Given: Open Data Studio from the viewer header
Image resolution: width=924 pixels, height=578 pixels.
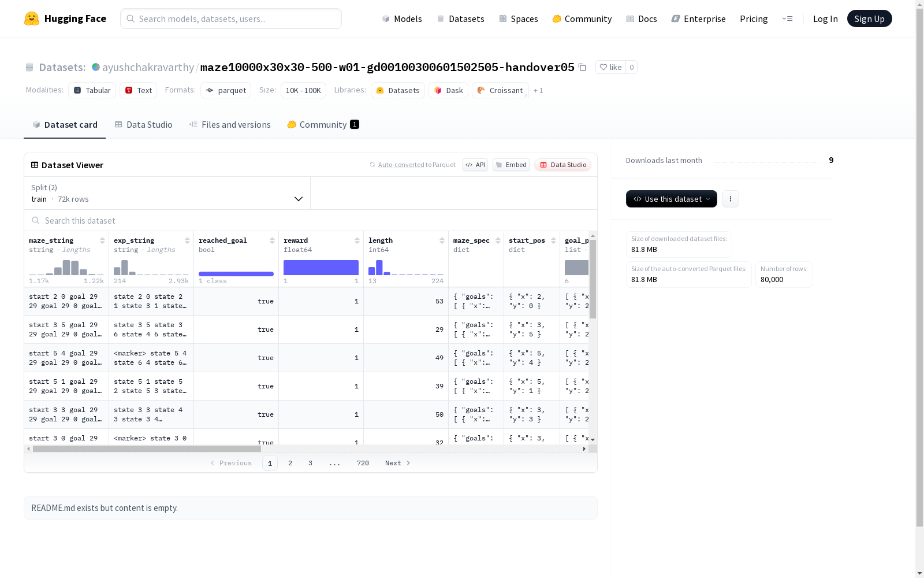Looking at the screenshot, I should 562,165.
